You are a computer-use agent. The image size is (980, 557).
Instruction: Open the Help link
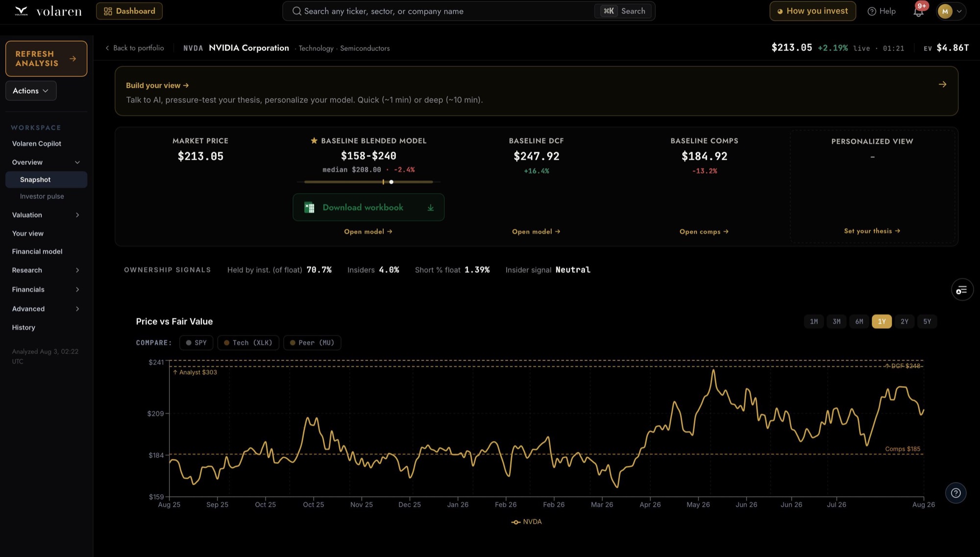point(882,11)
